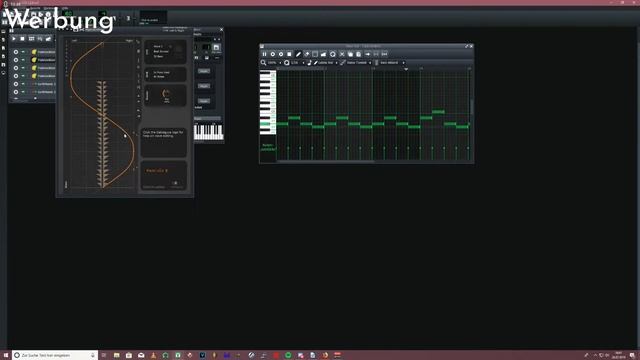Screen dimensions: 640x360
Task: Click the orange knob in the plugin panel
Action: coord(166,93)
